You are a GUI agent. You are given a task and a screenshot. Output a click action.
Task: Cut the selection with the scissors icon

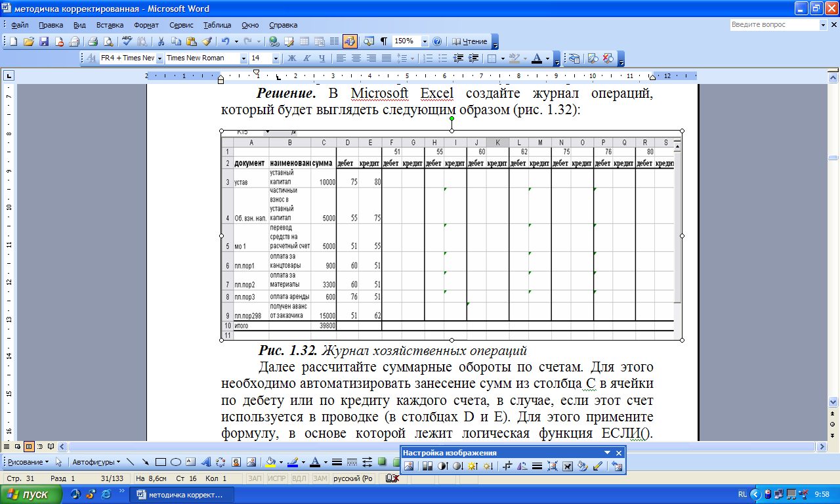161,41
